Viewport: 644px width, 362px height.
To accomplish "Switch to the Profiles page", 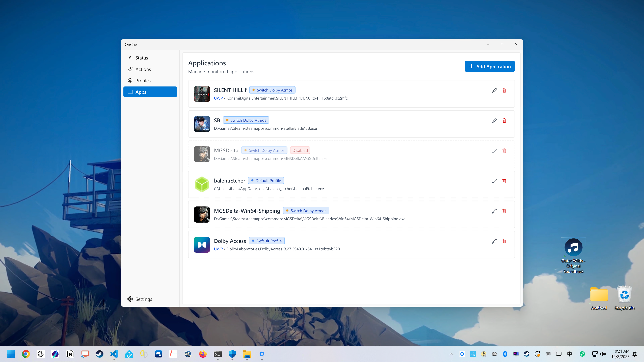I will (143, 81).
